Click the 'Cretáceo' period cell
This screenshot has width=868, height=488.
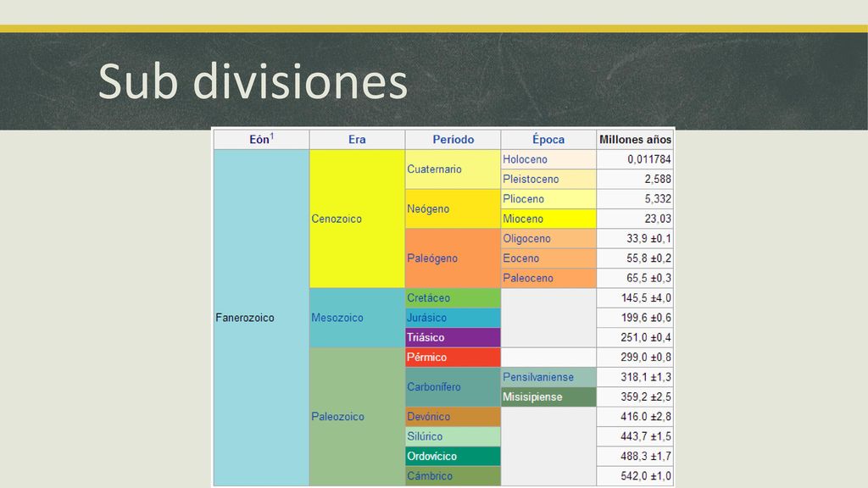(453, 297)
